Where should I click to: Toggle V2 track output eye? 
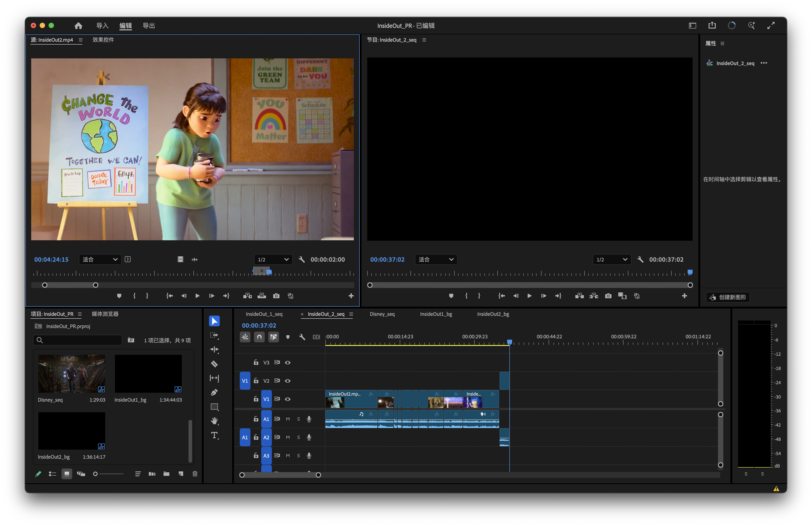click(x=288, y=381)
